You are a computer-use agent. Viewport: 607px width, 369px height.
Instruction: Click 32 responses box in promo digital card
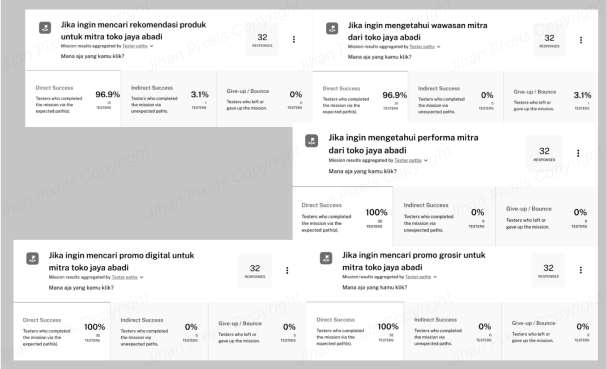coord(255,271)
